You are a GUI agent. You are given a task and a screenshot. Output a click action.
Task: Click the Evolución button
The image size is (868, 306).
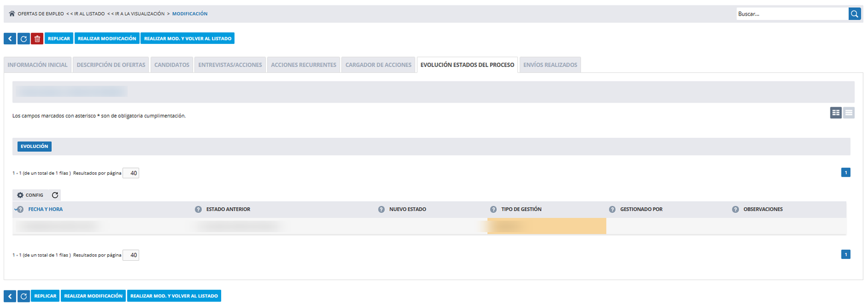click(34, 146)
